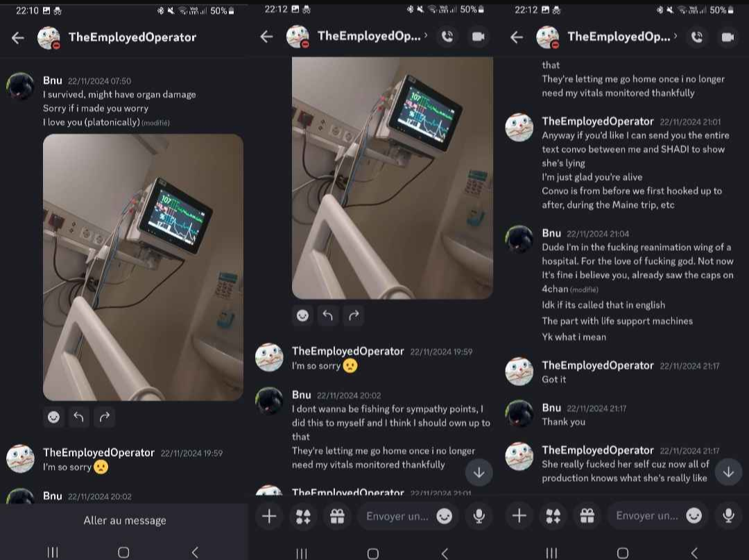
Task: Add reaction emoji under left hospital photo
Action: click(x=53, y=417)
